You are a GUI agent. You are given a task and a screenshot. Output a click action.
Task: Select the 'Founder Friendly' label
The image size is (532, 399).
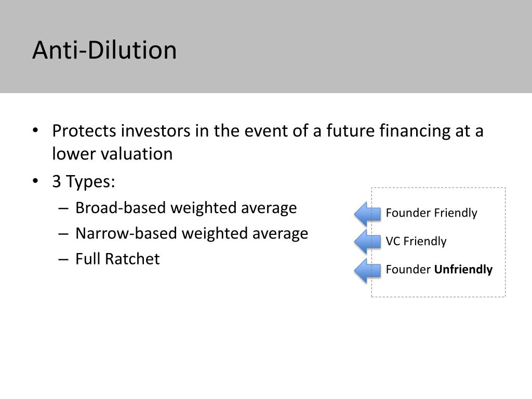[431, 213]
